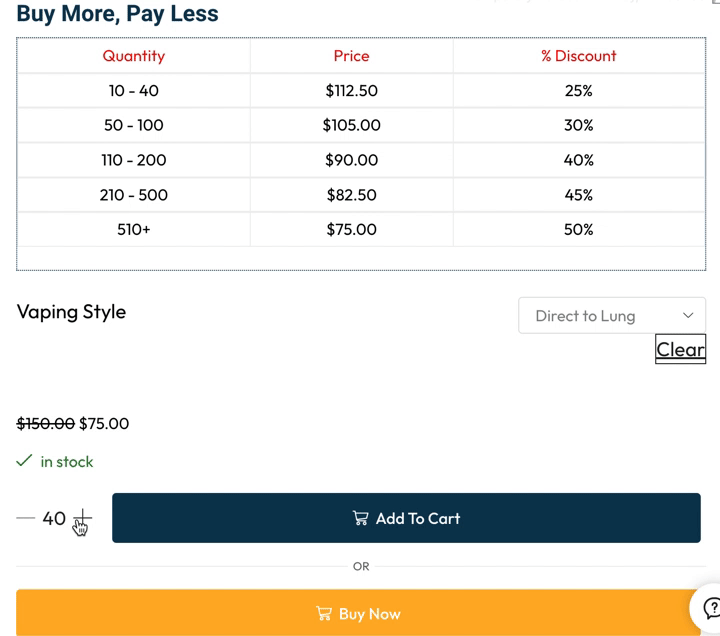Click the cart icon in Buy Now
This screenshot has height=636, width=720.
(324, 614)
